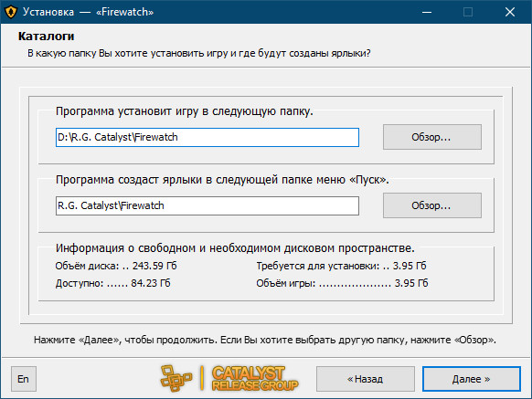Open Обзор for Start menu shortcuts folder

(432, 205)
